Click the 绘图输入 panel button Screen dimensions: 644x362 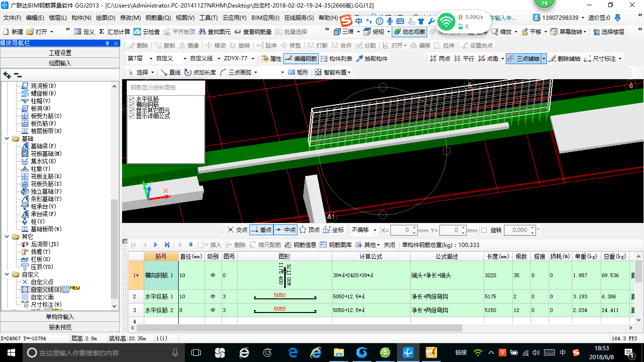pos(60,63)
